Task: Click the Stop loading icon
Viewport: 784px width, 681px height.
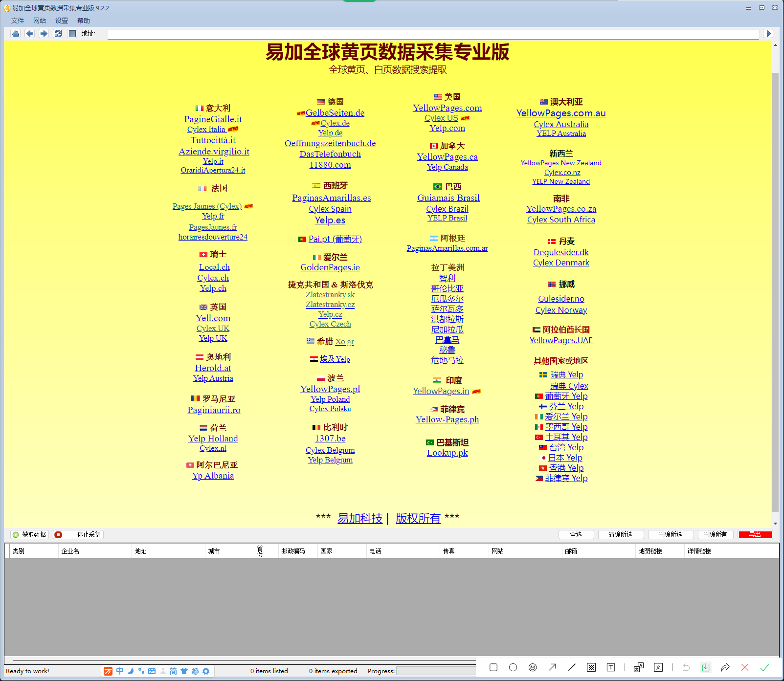Action: 72,33
